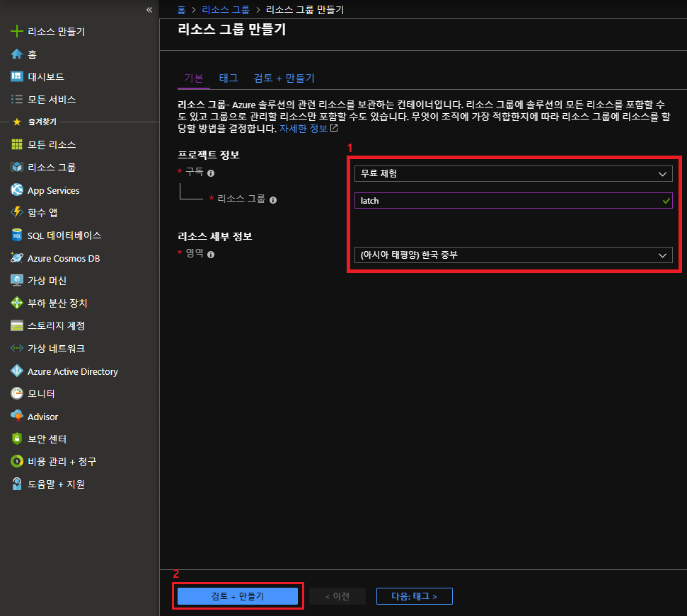The image size is (687, 616).
Task: Click 홈 in the breadcrumb
Action: tap(181, 10)
